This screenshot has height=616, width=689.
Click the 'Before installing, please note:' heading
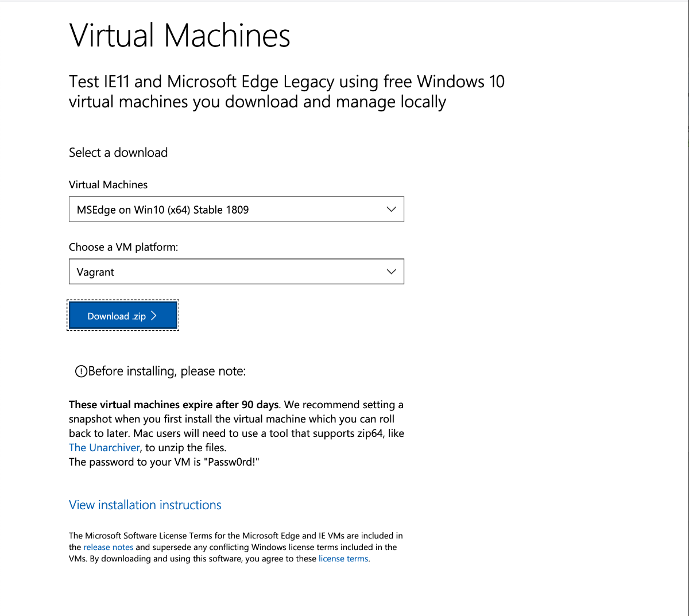tap(167, 371)
